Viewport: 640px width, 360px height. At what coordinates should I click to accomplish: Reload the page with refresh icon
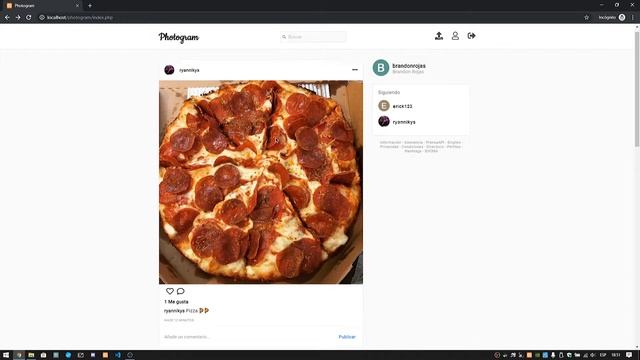click(29, 18)
